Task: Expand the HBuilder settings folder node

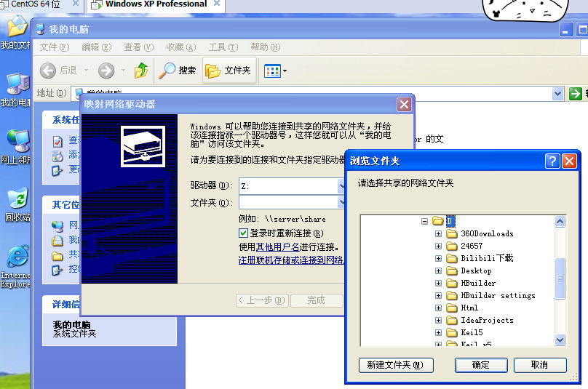Action: (x=438, y=296)
